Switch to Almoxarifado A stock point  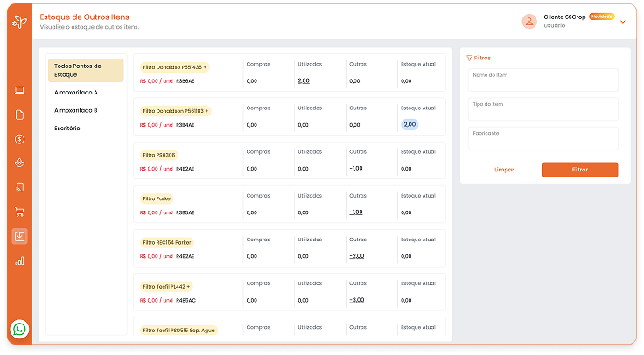(76, 92)
